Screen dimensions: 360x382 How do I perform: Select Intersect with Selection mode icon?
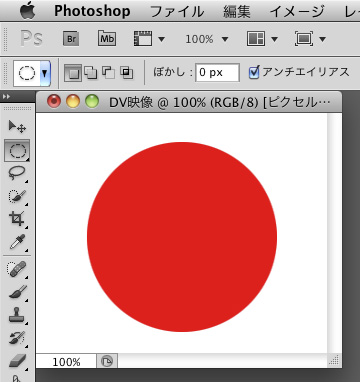(x=126, y=73)
